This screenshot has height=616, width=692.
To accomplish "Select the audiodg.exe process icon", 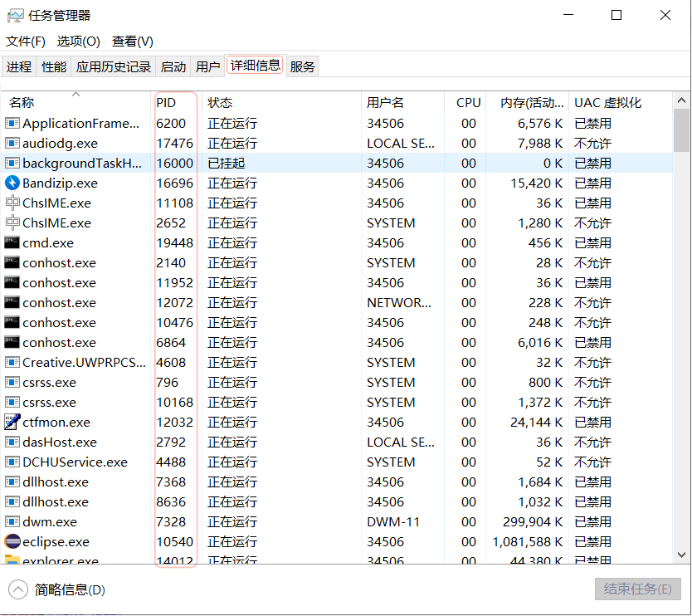I will pos(12,143).
